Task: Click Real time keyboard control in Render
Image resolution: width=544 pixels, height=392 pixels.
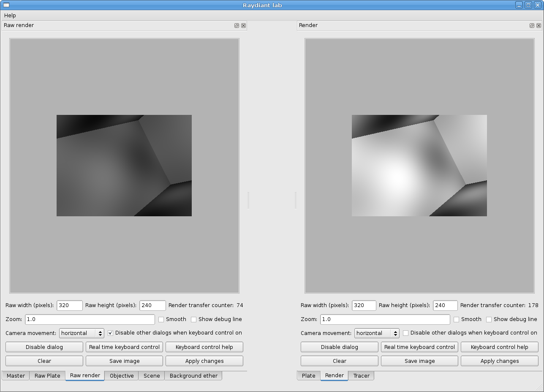Action: [x=419, y=347]
